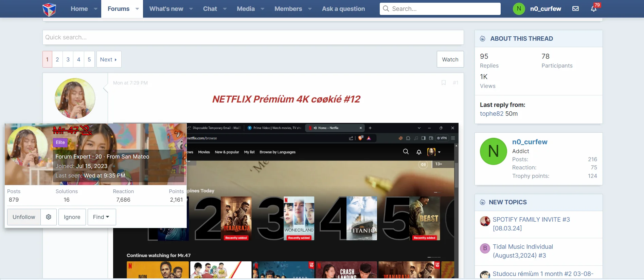Click the Netflix profile avatar in the screenshot
This screenshot has height=280, width=644.
pos(431,152)
